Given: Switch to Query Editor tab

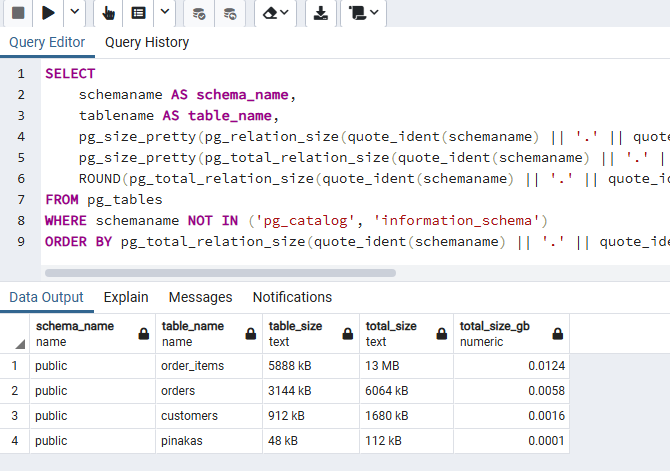Looking at the screenshot, I should (x=47, y=42).
